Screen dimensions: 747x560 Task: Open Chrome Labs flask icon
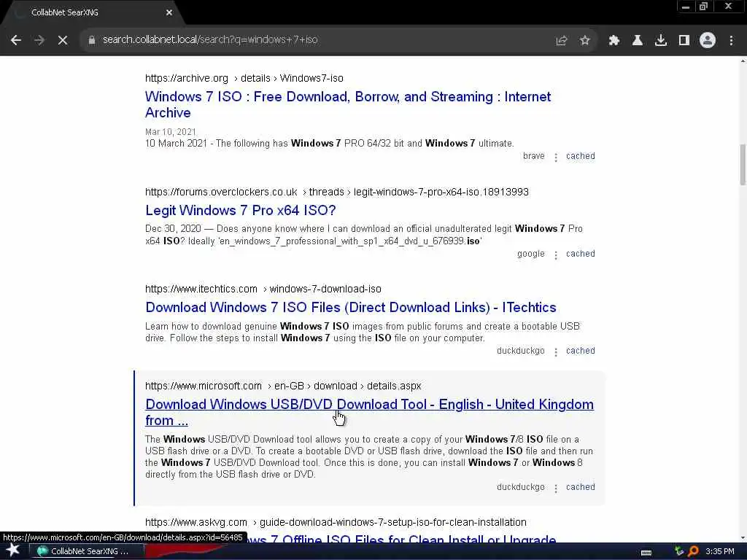point(638,41)
